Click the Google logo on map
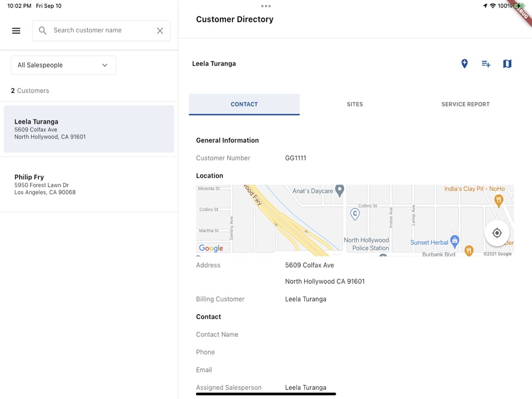This screenshot has width=532, height=399. (x=211, y=248)
